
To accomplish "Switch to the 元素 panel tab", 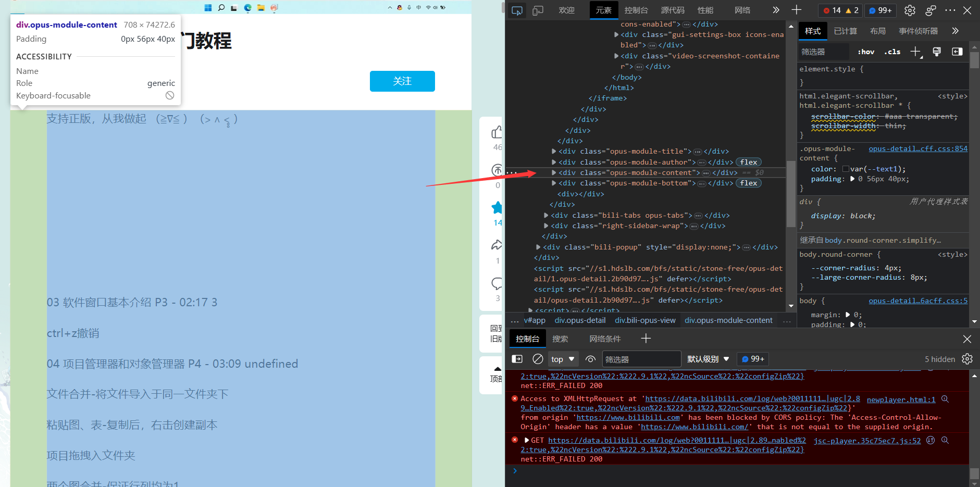I will point(603,10).
